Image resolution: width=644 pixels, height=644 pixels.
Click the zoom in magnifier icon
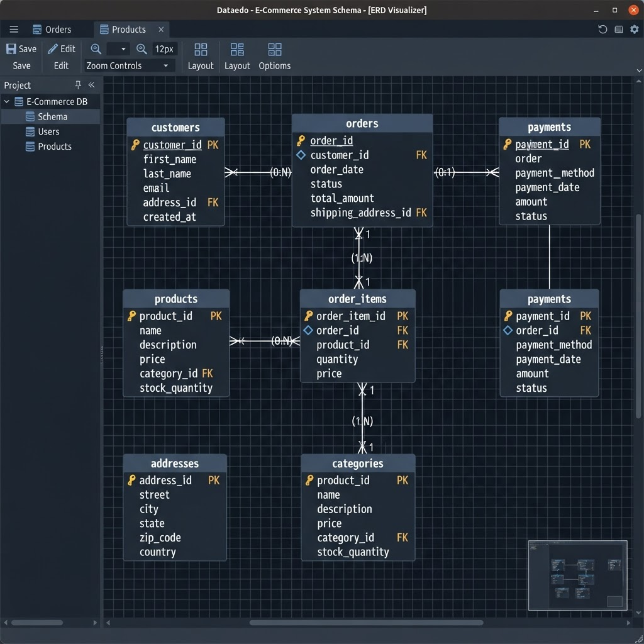pos(142,49)
